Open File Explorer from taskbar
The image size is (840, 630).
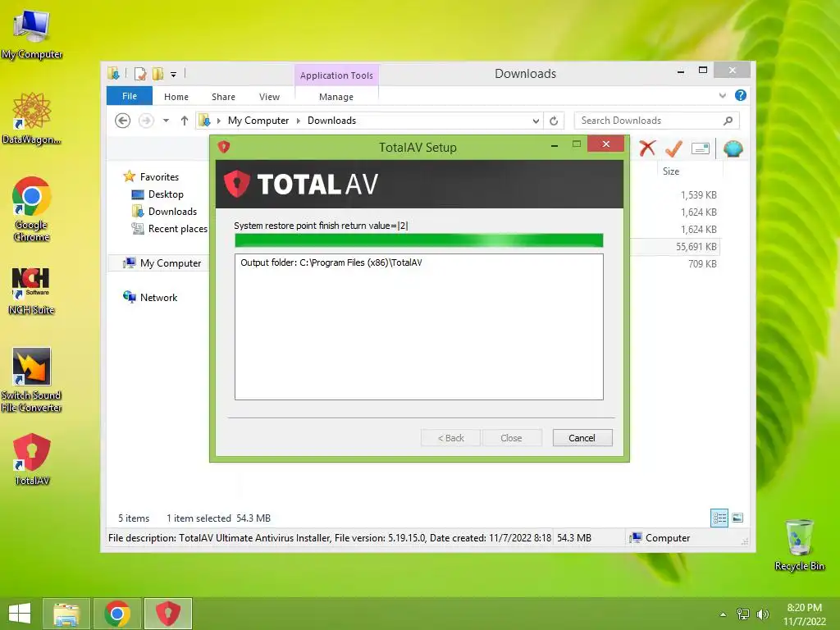point(66,614)
